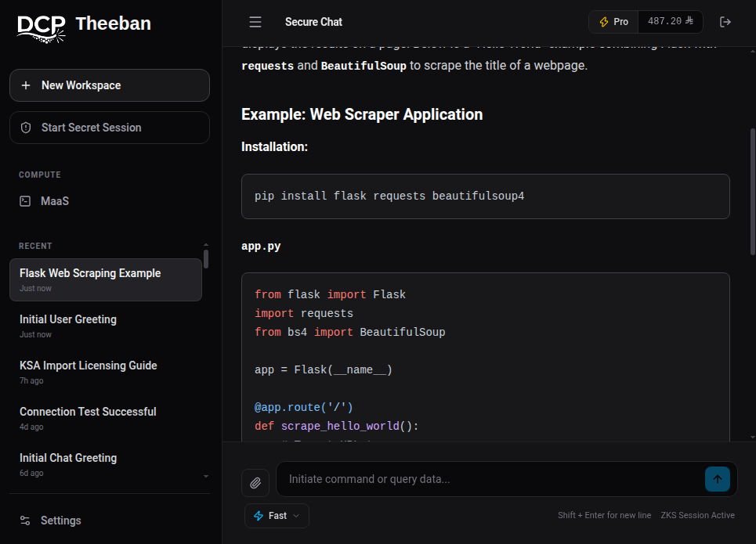Click recent list scroll down arrow
The height and width of the screenshot is (544, 756).
tap(206, 476)
